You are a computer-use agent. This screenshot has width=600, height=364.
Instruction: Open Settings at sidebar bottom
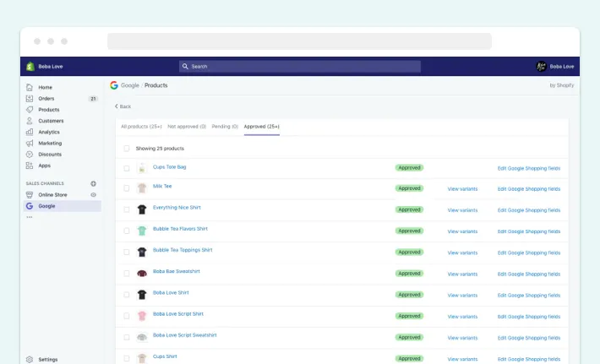pyautogui.click(x=48, y=360)
